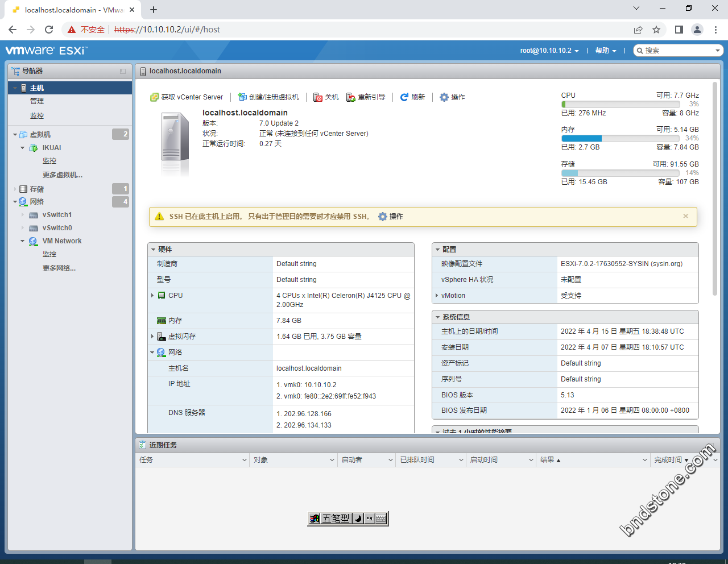Click the browser address bar URL
728x564 pixels.
click(167, 30)
